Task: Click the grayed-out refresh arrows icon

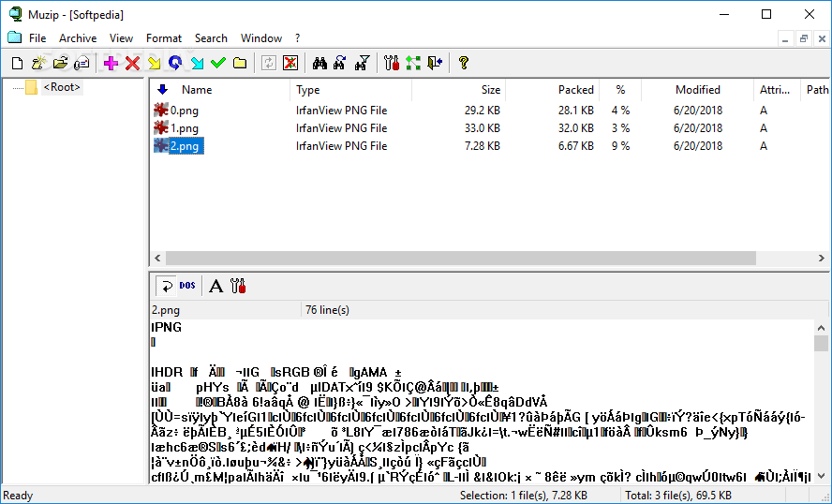Action: [269, 63]
